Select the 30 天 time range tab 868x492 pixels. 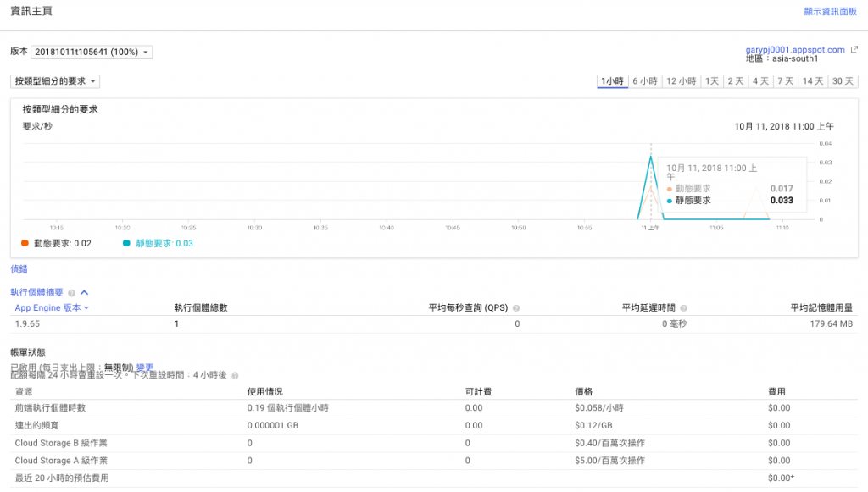tap(843, 81)
